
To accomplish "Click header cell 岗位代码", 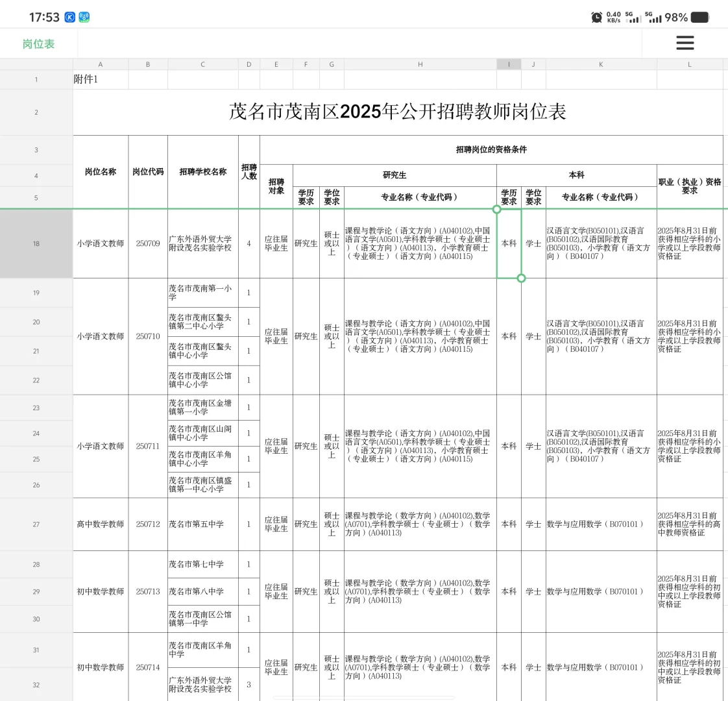I will coord(148,172).
